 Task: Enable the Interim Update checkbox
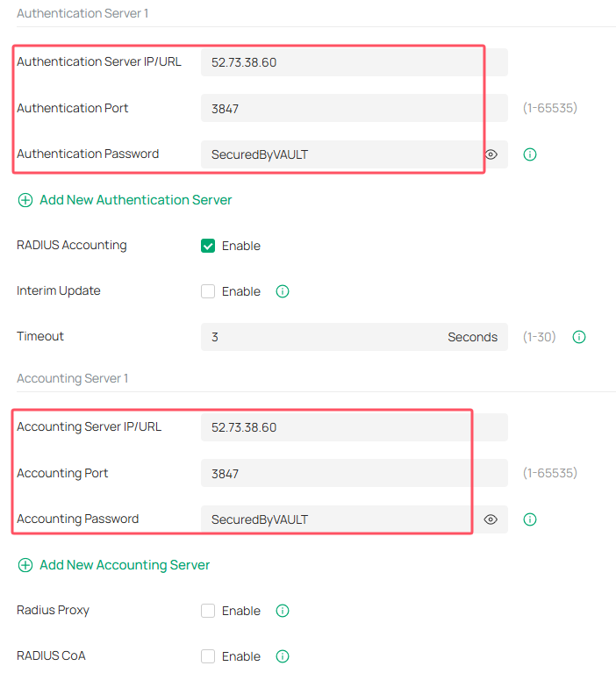(208, 291)
